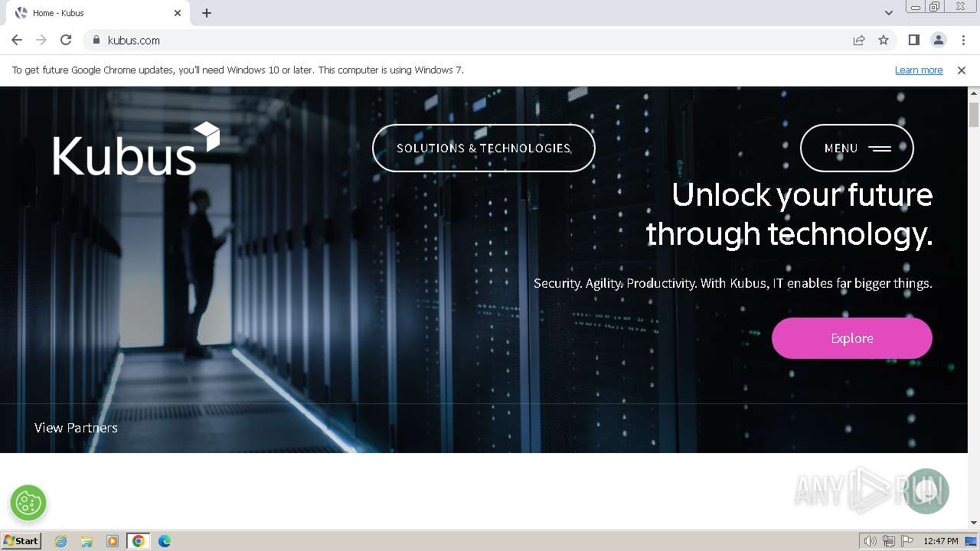Screen dimensions: 980x551
Task: Share this page icon
Action: coord(859,40)
